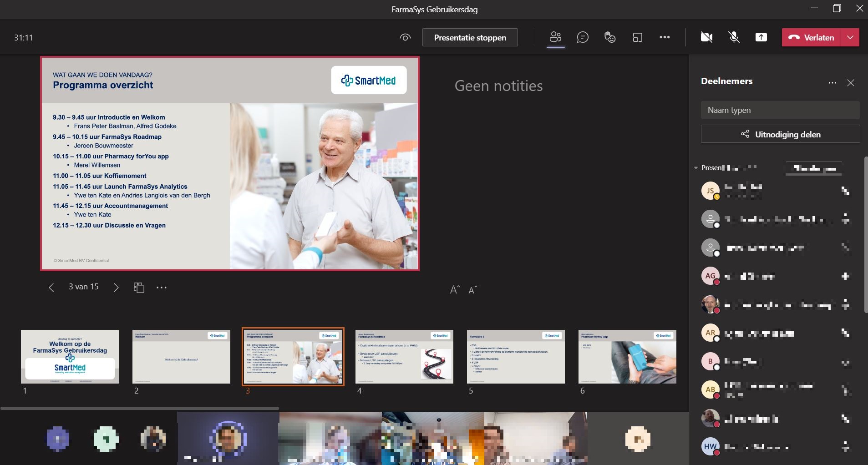
Task: Click "12.15 – 12.30 uur Discussie en Vragen"
Action: [x=109, y=225]
